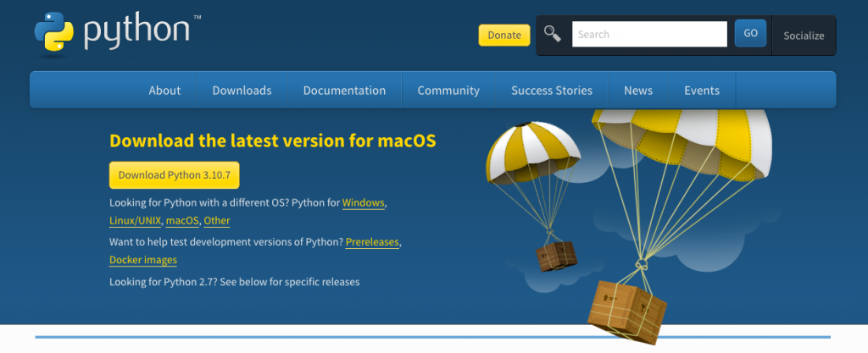Open the Socialize menu
Screen dimensions: 868x353
pyautogui.click(x=804, y=36)
